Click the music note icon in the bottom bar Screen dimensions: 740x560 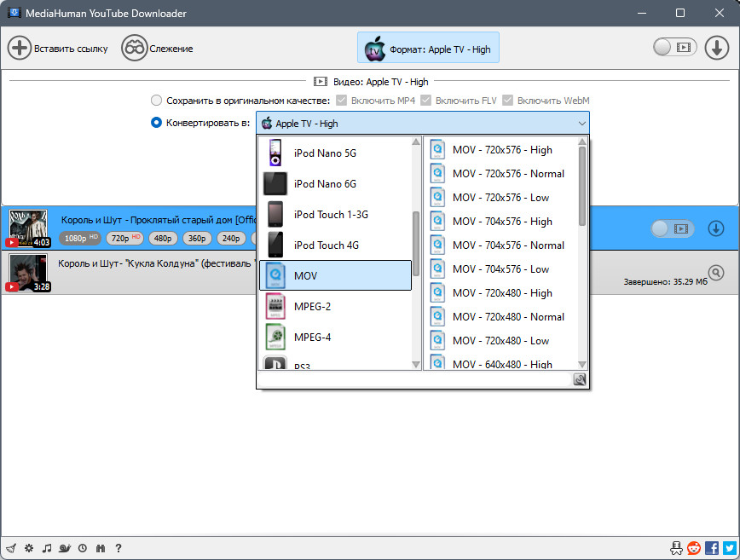tap(47, 548)
